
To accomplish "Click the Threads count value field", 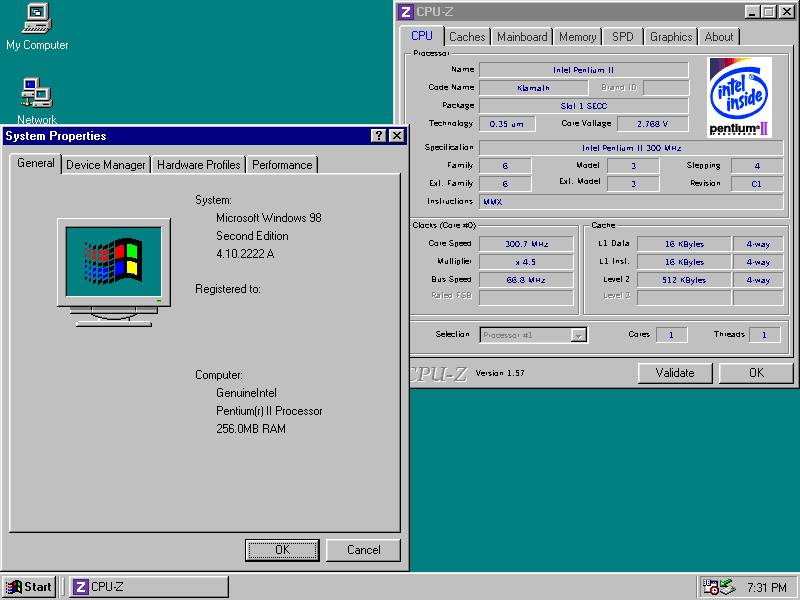I will 764,335.
